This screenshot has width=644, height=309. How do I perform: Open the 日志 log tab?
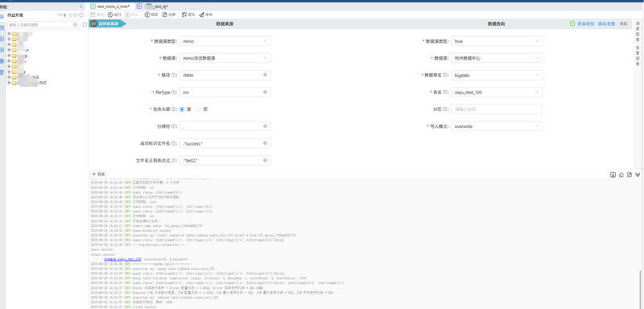click(x=98, y=175)
